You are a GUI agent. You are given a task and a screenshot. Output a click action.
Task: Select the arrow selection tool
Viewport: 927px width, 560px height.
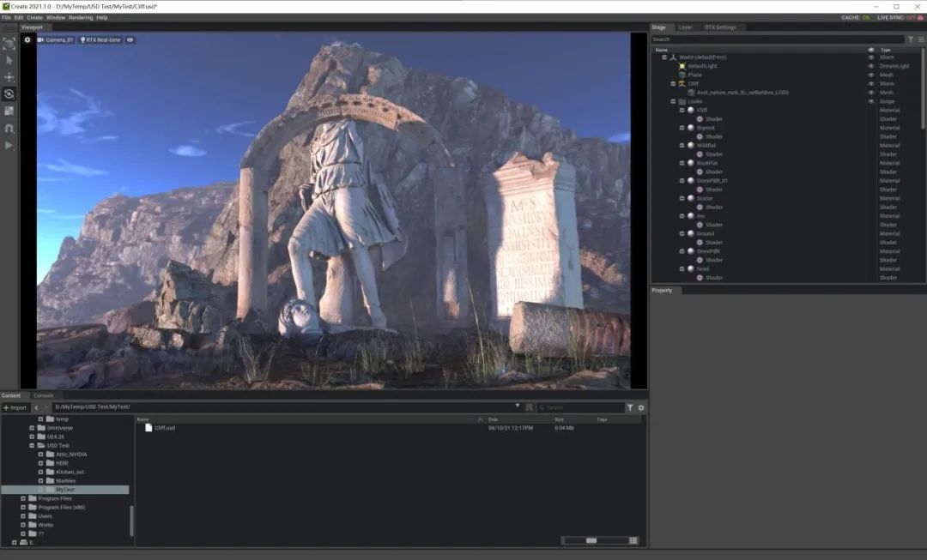9,60
